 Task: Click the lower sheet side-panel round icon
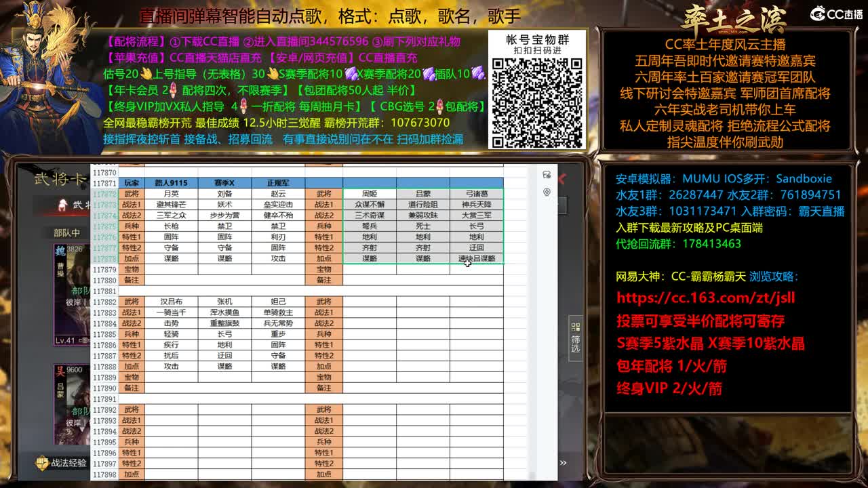point(547,192)
